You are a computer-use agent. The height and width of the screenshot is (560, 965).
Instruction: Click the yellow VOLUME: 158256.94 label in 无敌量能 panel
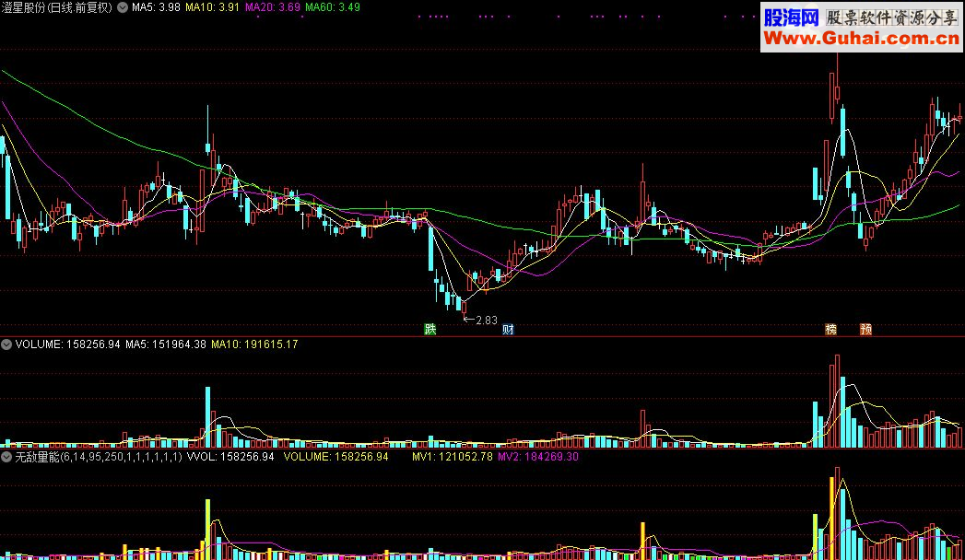coord(336,457)
